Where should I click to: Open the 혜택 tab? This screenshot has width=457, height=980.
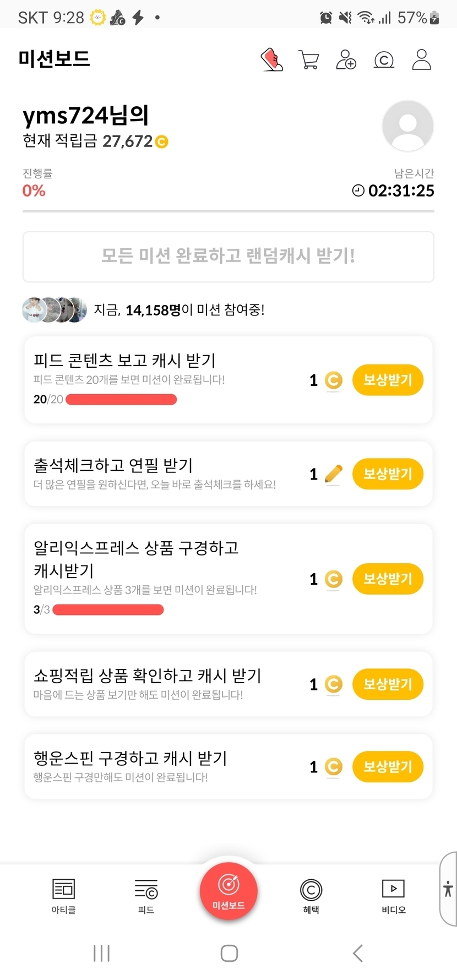point(311,896)
